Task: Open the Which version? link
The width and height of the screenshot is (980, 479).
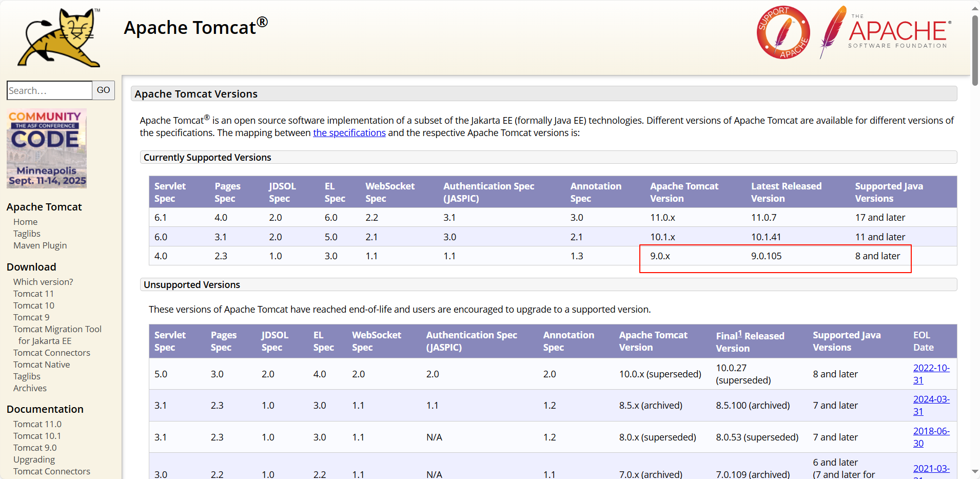Action: (x=43, y=282)
